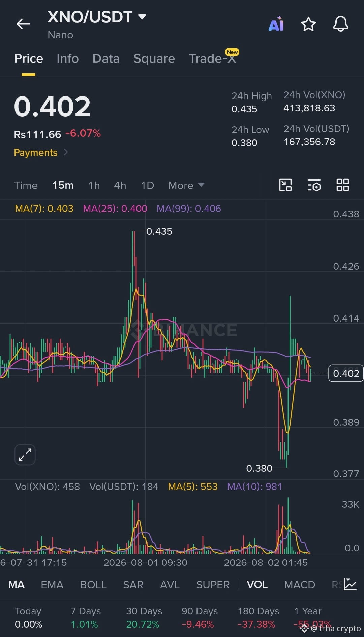Select the 15m interval

63,185
